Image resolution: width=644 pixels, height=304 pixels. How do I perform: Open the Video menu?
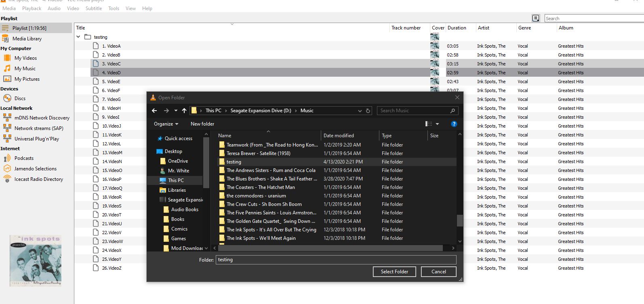(73, 8)
